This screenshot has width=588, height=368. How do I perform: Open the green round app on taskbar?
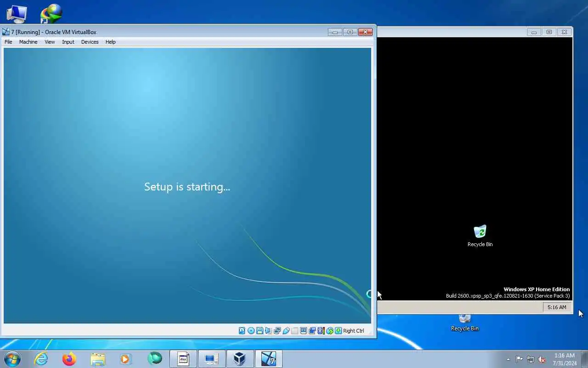155,358
